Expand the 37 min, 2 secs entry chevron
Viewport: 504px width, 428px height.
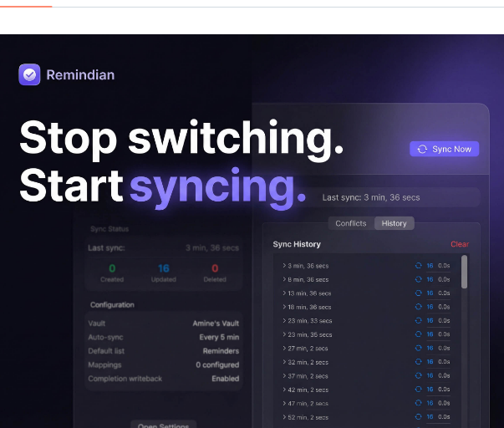[x=284, y=375]
